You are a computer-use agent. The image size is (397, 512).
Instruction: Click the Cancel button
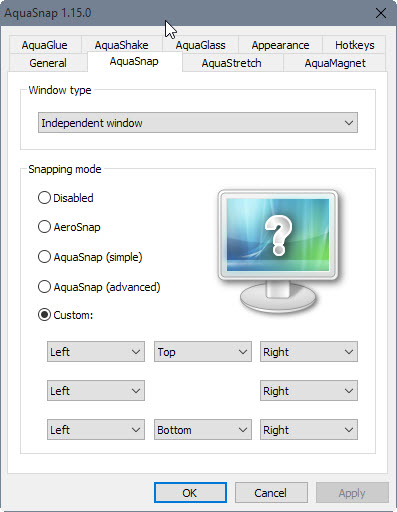pos(271,493)
